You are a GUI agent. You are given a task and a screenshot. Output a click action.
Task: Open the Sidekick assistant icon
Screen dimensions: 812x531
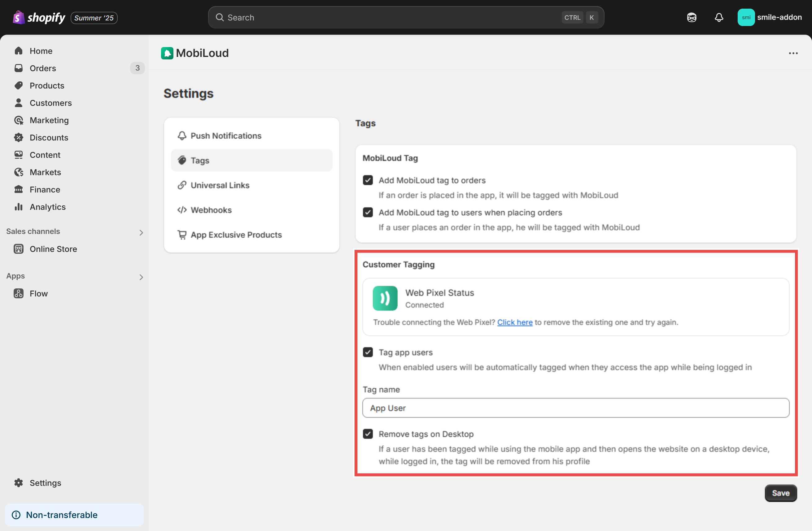click(692, 17)
